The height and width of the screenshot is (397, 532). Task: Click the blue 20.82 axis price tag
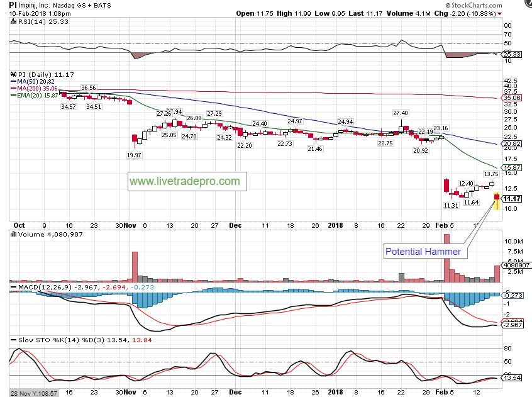pyautogui.click(x=513, y=144)
